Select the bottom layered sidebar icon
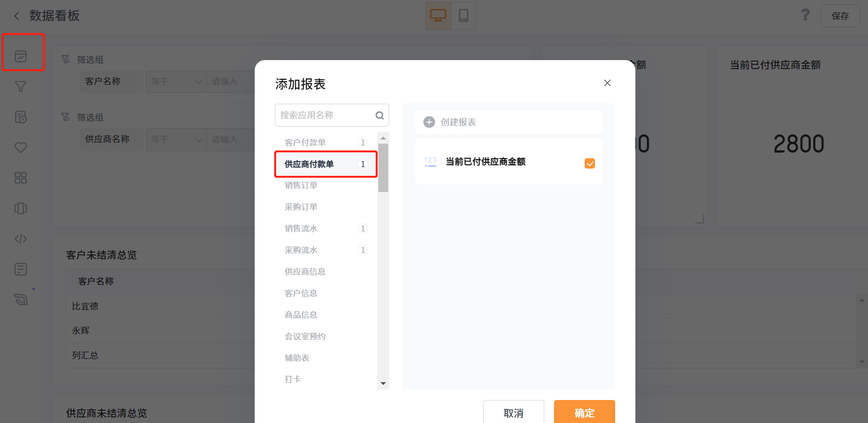 [x=21, y=299]
